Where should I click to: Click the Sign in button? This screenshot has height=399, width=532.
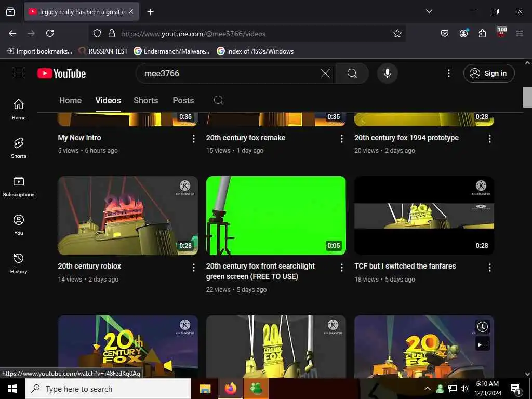point(488,73)
